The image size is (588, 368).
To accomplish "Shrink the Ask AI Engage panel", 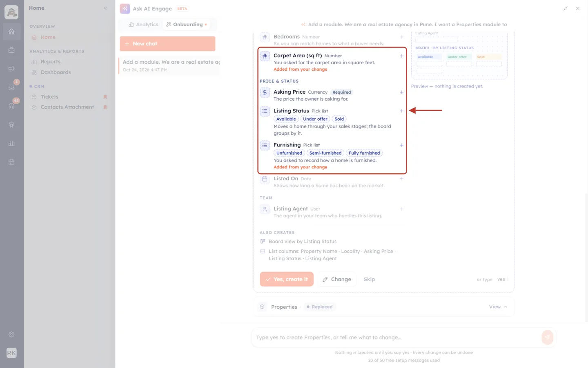I will click(x=566, y=8).
